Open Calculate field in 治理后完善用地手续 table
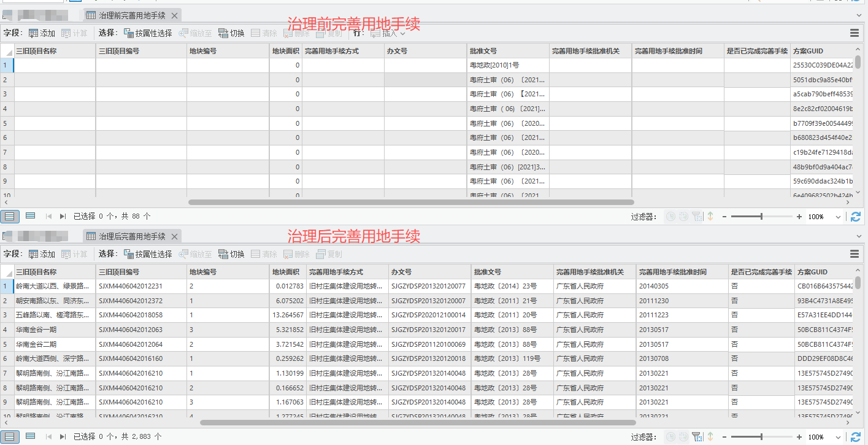This screenshot has width=868, height=445. [x=74, y=254]
